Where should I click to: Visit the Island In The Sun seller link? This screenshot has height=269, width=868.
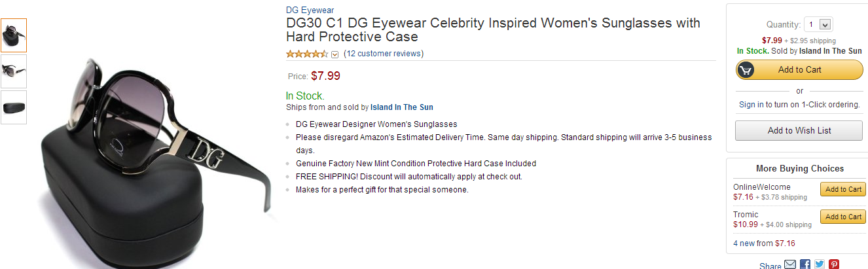pos(401,107)
